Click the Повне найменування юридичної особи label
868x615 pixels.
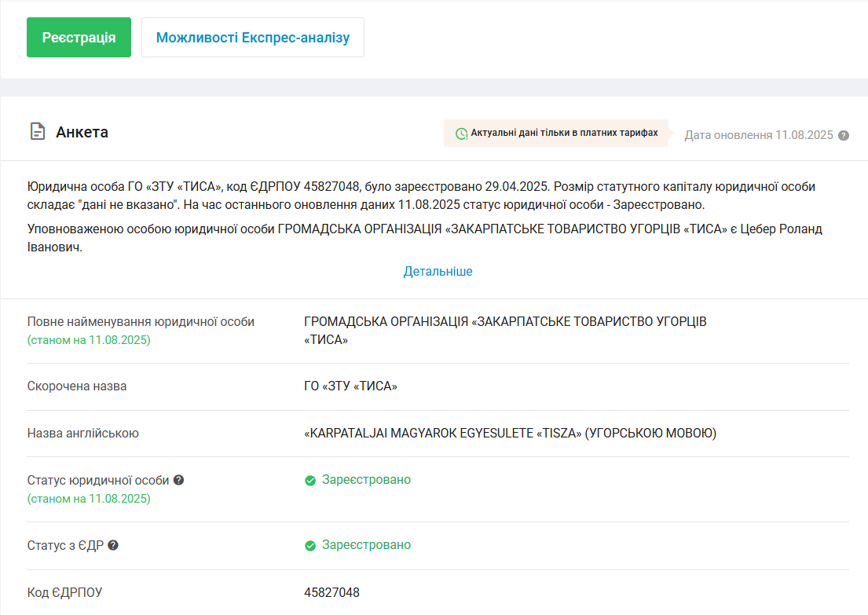(141, 321)
